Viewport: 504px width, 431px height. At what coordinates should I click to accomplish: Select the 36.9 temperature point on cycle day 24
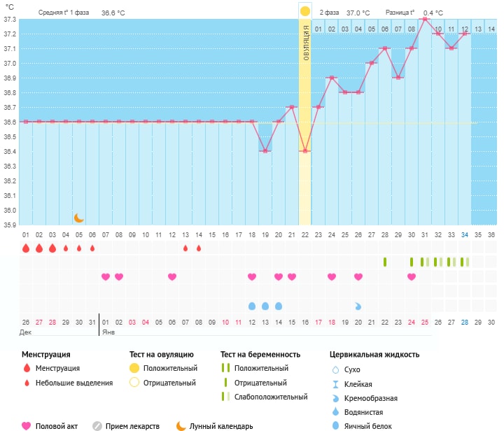331,78
